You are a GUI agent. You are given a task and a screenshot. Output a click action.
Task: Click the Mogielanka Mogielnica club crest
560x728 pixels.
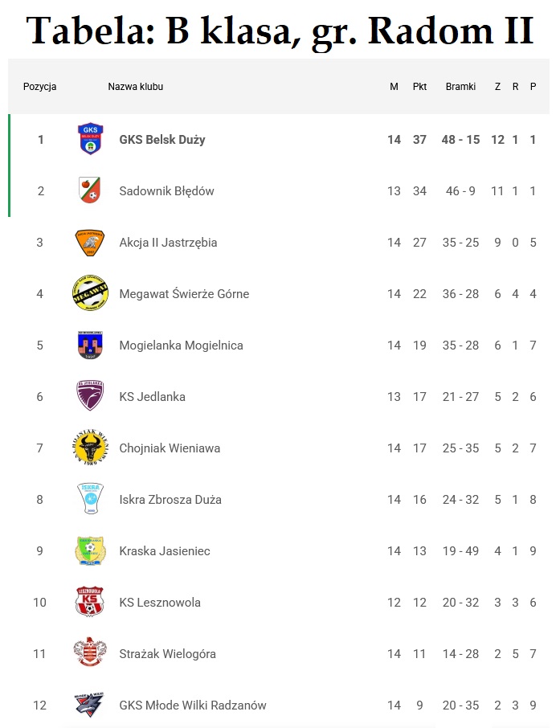[90, 345]
